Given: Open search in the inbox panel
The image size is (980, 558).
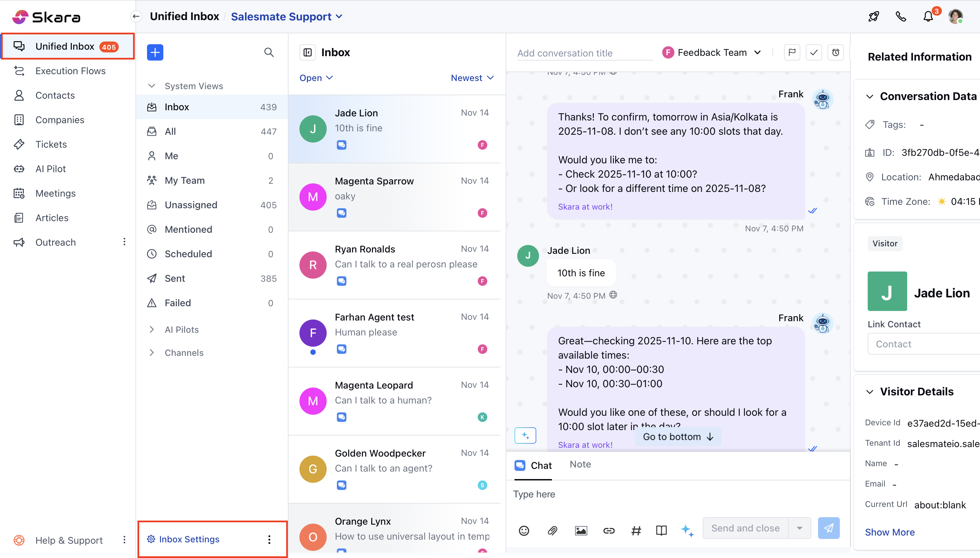Looking at the screenshot, I should click(269, 52).
